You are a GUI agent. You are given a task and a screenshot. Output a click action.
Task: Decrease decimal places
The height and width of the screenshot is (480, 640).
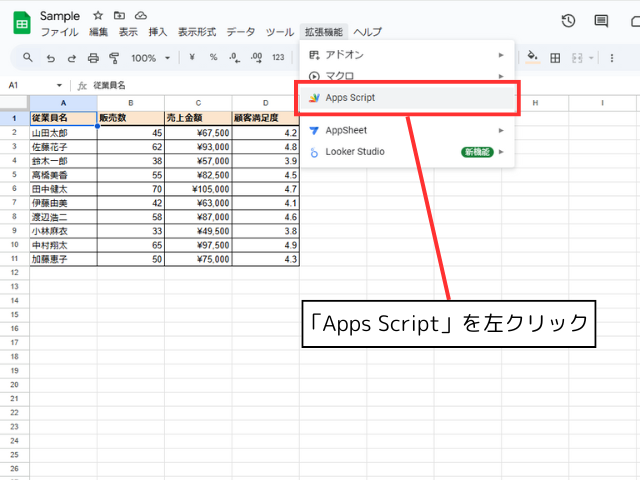(235, 58)
